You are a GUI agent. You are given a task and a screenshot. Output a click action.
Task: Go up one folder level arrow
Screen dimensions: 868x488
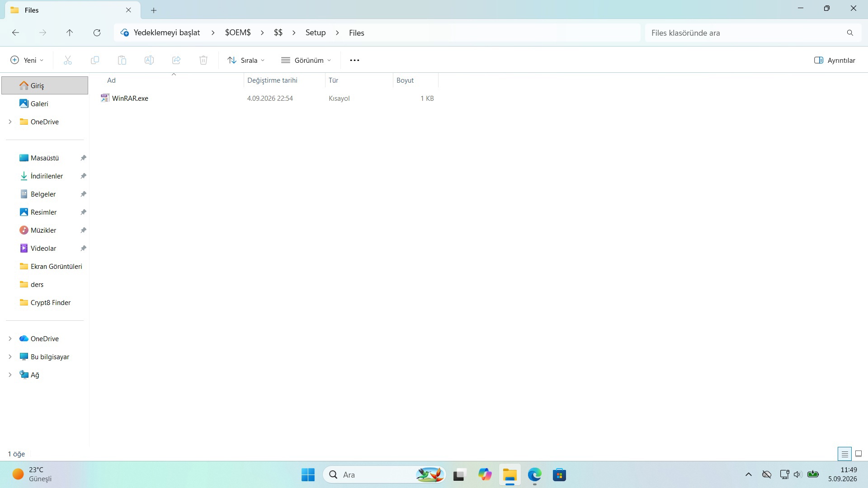pos(70,33)
